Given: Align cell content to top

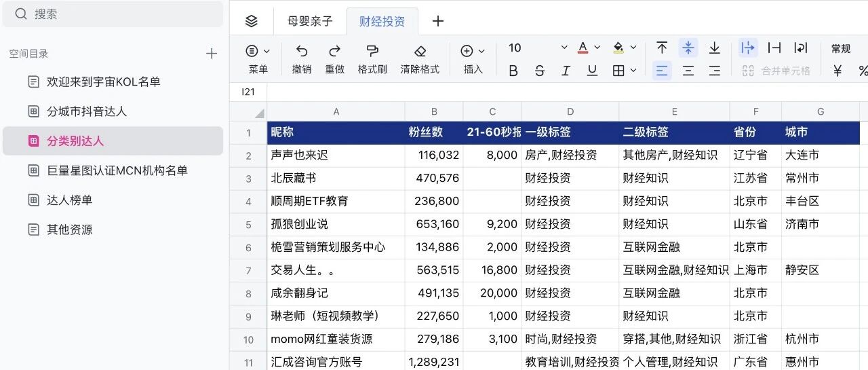Looking at the screenshot, I should [x=662, y=48].
